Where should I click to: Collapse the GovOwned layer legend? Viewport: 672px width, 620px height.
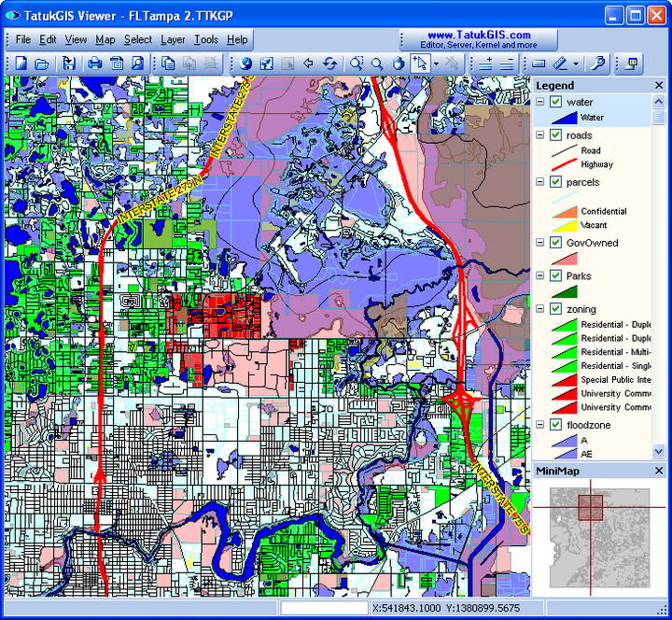(x=540, y=242)
